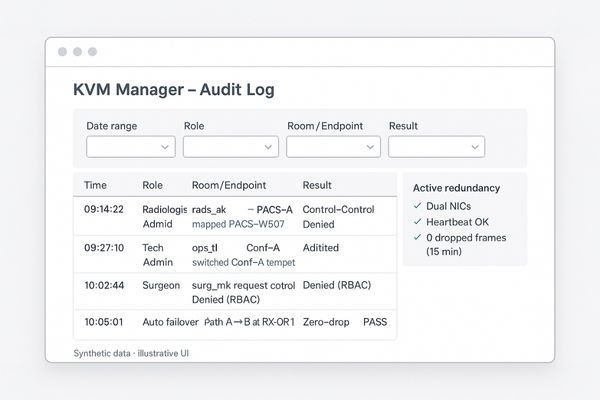The image size is (600, 400).
Task: Open the Date range dropdown
Action: pos(130,147)
